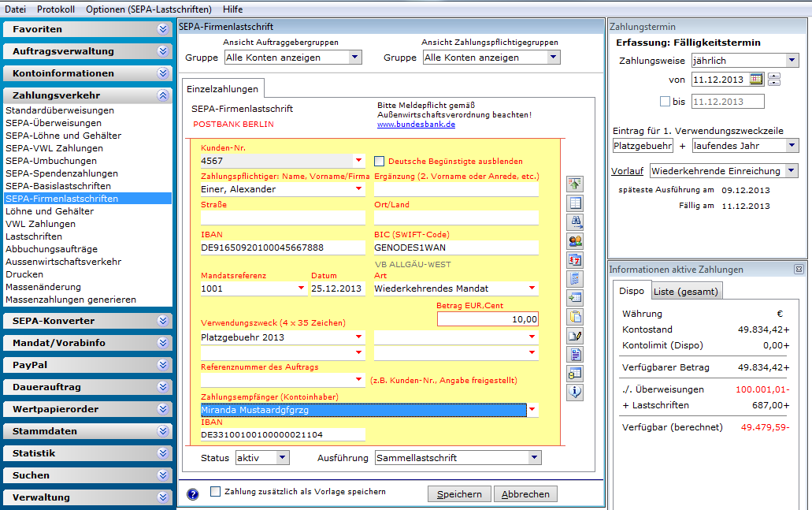Open the Optionen (SEPA-Lastschriften) menu
Image resolution: width=812 pixels, height=510 pixels.
(x=149, y=9)
